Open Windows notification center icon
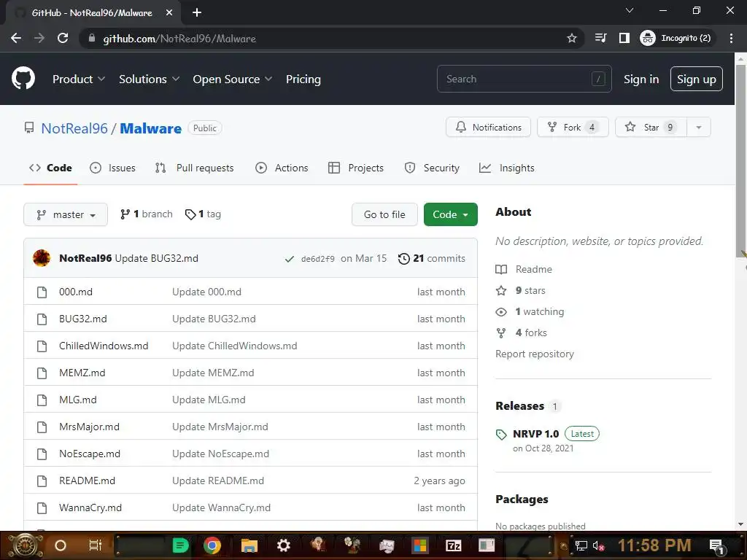The height and width of the screenshot is (560, 747). 716,545
